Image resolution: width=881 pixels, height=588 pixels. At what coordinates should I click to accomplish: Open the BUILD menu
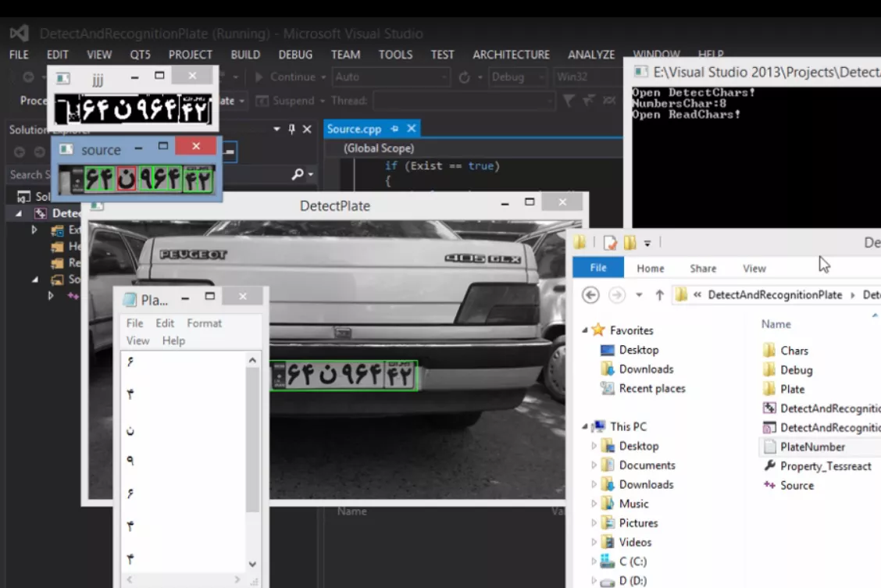[245, 55]
